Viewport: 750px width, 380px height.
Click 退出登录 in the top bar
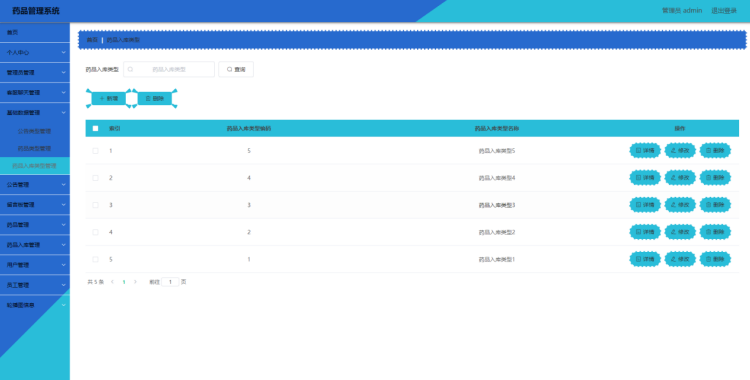724,11
